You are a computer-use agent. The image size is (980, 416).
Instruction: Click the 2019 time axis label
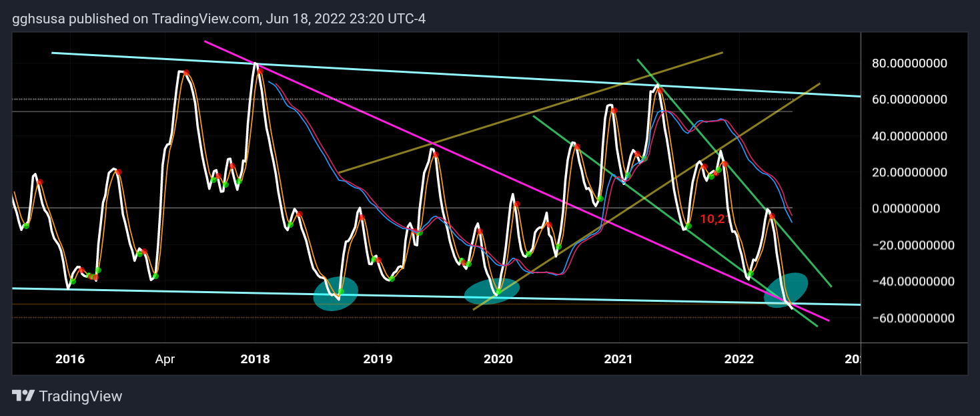click(378, 359)
